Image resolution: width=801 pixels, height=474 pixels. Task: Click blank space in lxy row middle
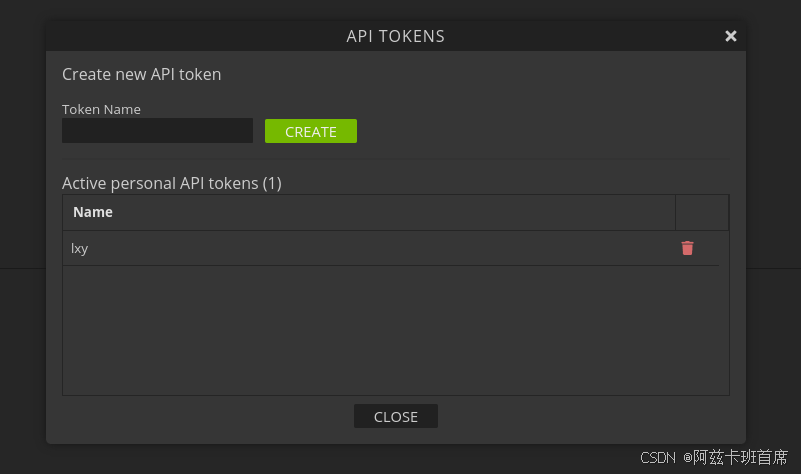click(x=380, y=248)
